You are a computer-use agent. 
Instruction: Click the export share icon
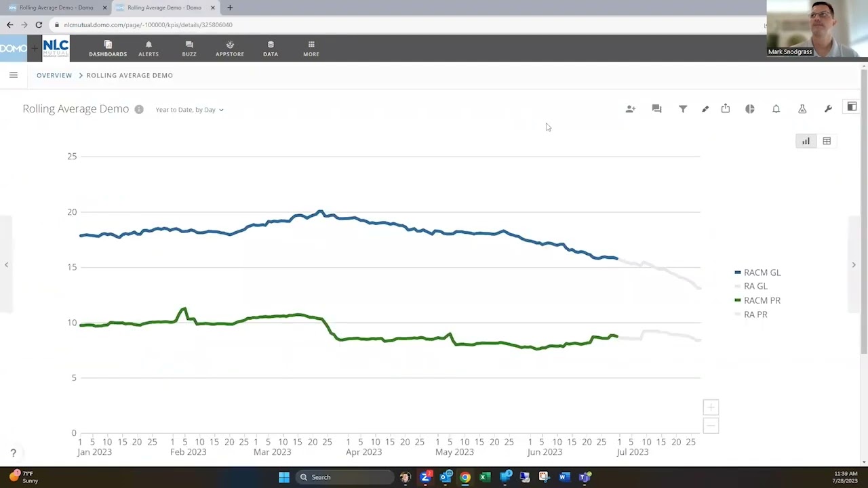pos(726,108)
